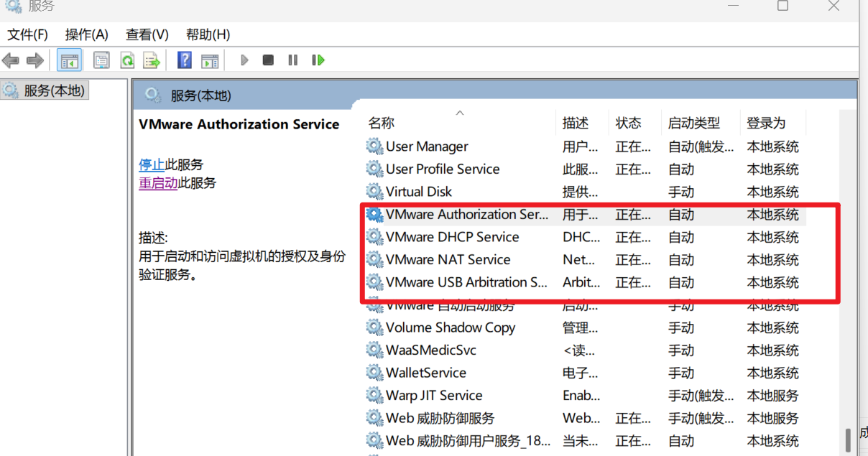Screen dimensions: 868x456
Task: Click 手动 startup type of Virtual Disk
Action: click(681, 192)
